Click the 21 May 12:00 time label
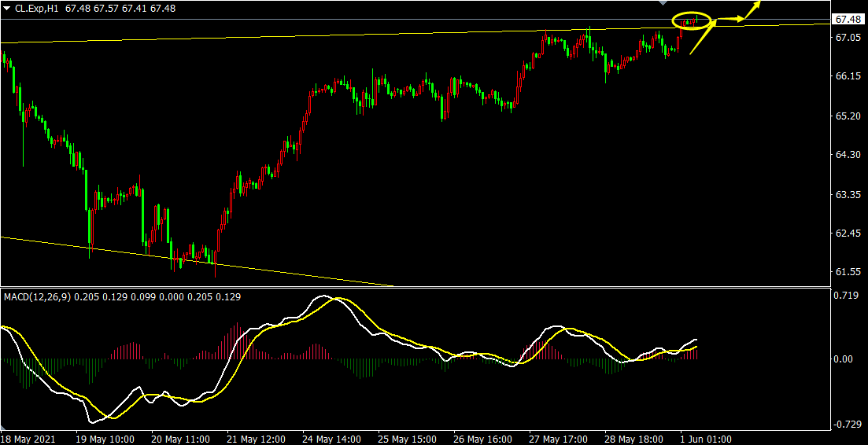The width and height of the screenshot is (868, 445). (256, 439)
